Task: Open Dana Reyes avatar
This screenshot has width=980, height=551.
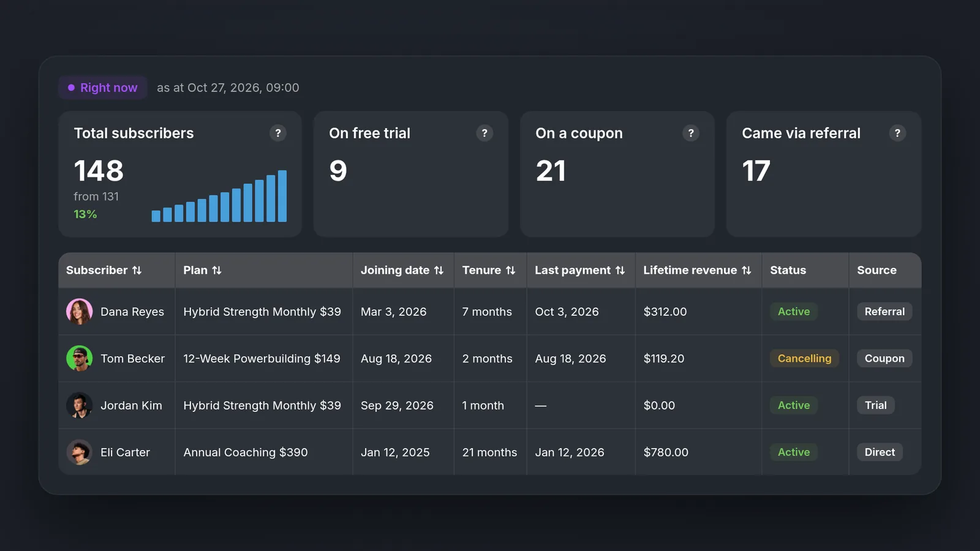Action: pyautogui.click(x=80, y=312)
